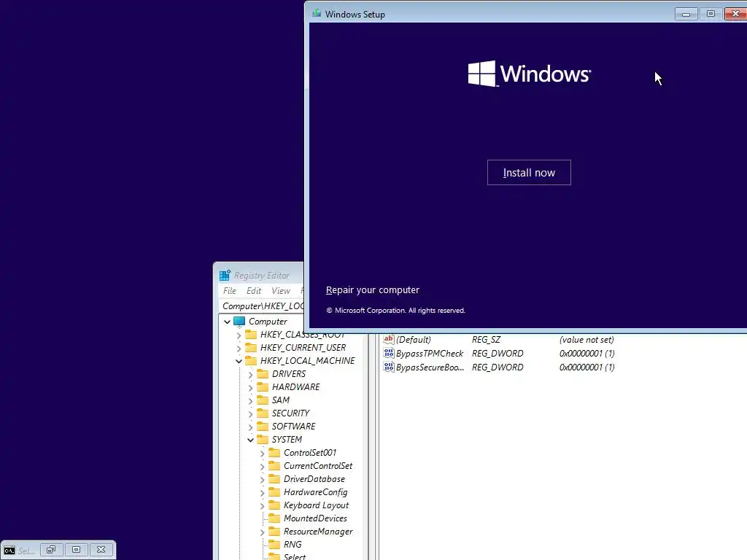Select DRIVERS folder icon
Screen dimensions: 747x560
click(263, 374)
